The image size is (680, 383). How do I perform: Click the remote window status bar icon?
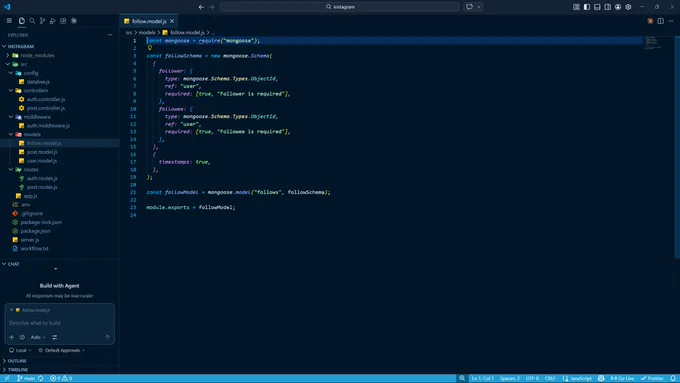coord(7,378)
